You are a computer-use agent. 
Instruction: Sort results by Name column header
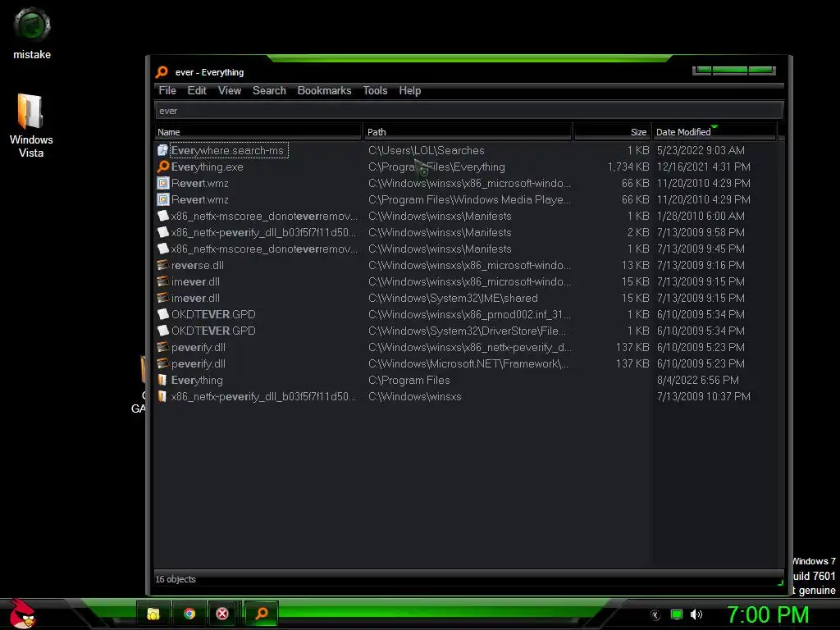click(258, 132)
